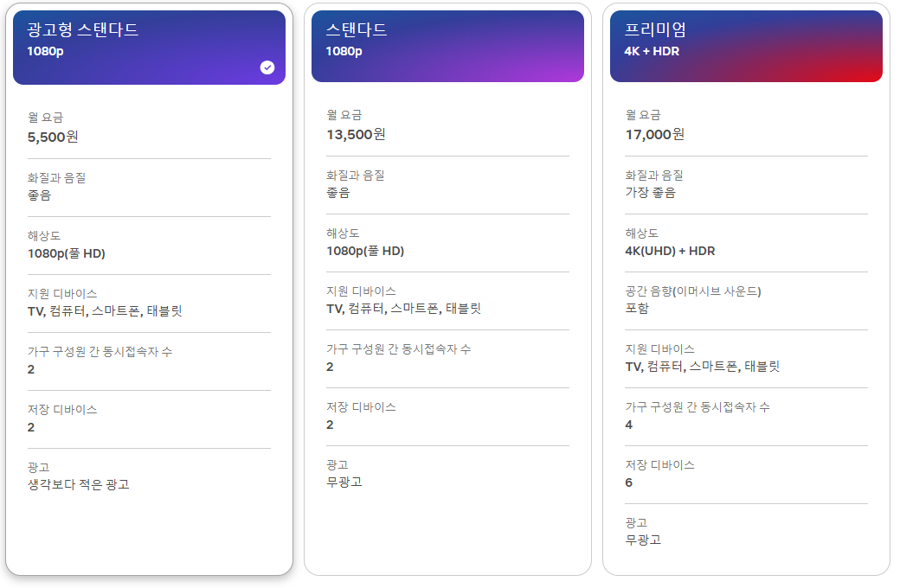The height and width of the screenshot is (588, 900).
Task: Click supported devices list in 광고형 스탠다드
Action: click(x=105, y=311)
